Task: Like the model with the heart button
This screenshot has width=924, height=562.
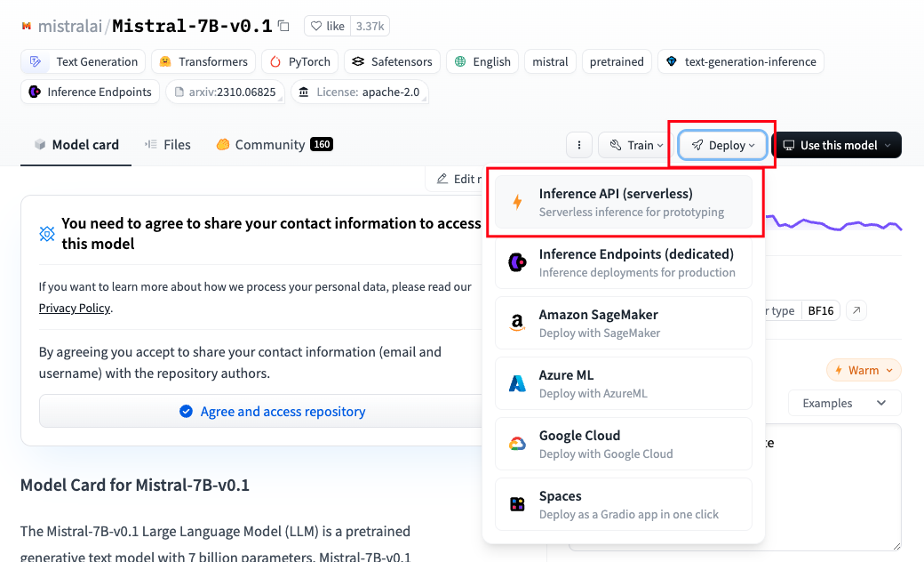Action: click(x=328, y=26)
